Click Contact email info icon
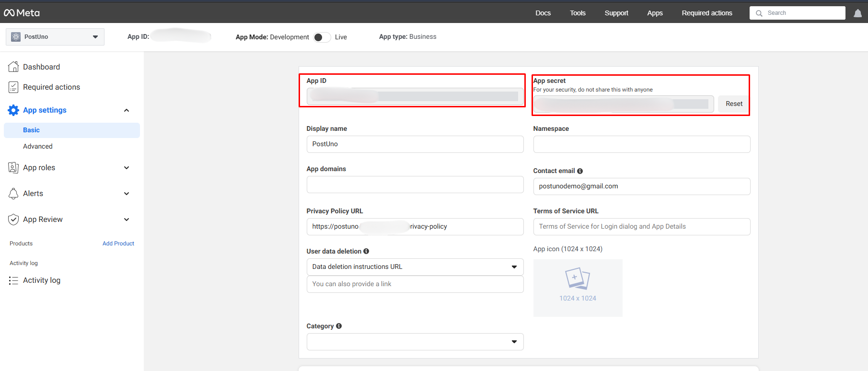Screen dimensions: 868x371 [x=580, y=171]
